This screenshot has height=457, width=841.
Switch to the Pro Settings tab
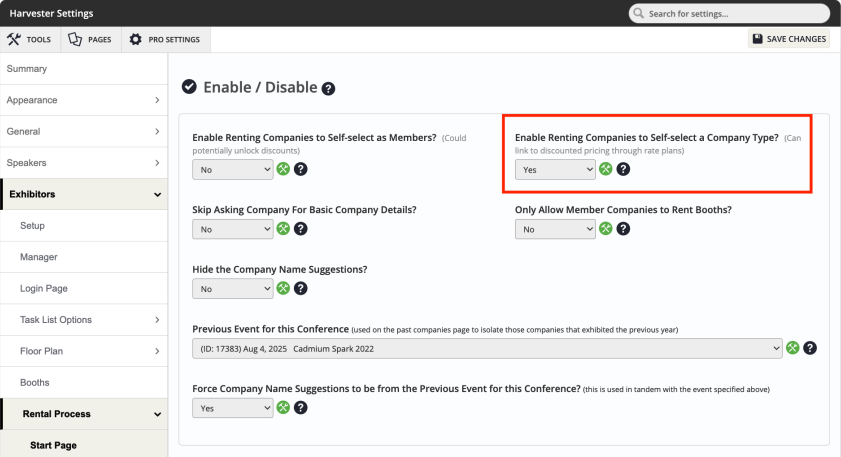(166, 40)
